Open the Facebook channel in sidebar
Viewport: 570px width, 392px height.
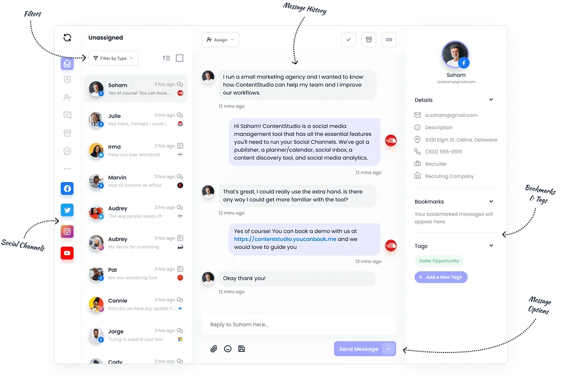coord(67,189)
